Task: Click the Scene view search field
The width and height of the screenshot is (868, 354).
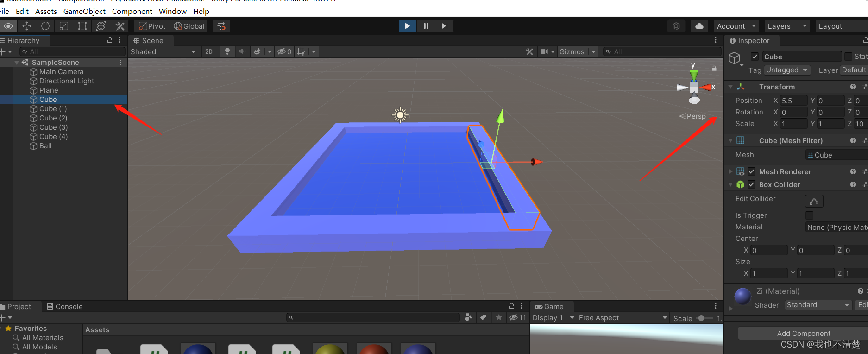Action: click(x=662, y=51)
